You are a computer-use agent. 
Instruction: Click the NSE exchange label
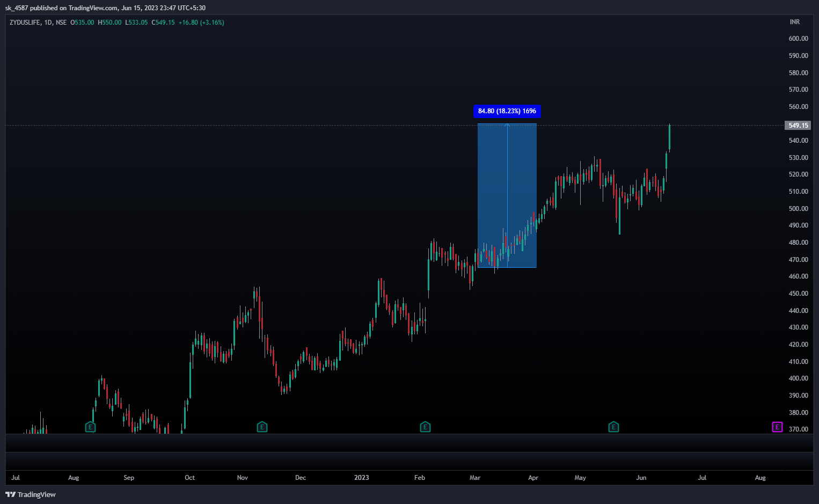pos(61,23)
